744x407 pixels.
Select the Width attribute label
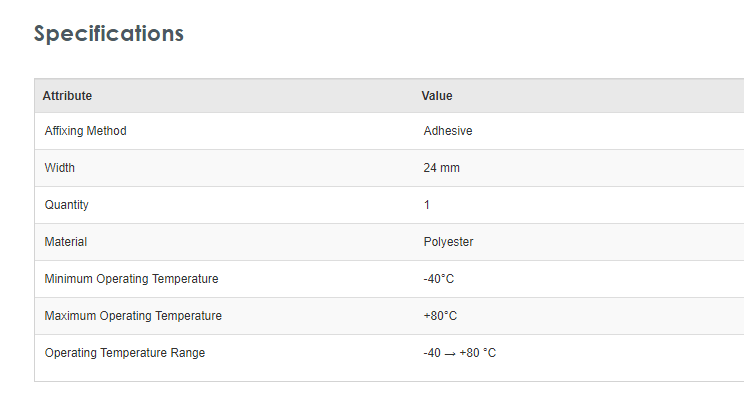[60, 168]
